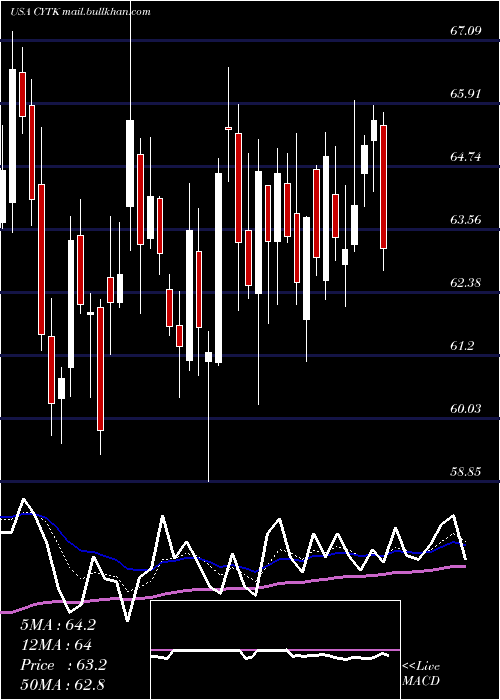Click the 60.03 price axis label
500x700 pixels.
[x=466, y=409]
